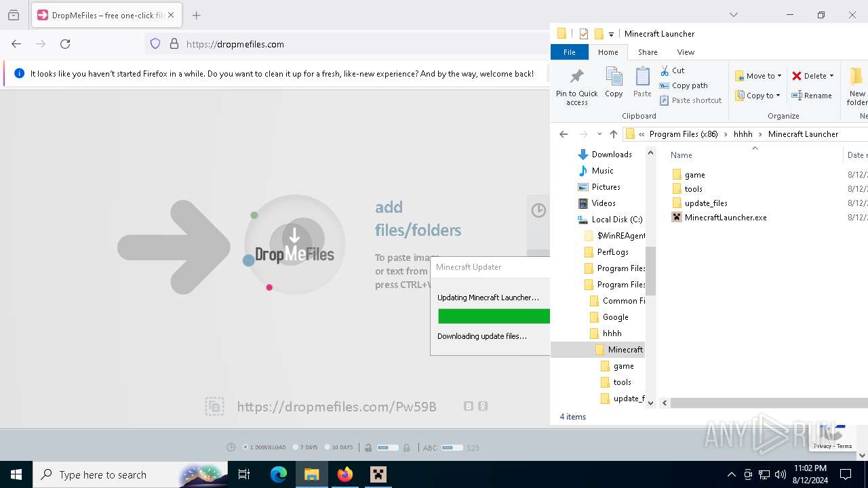Screen dimensions: 868x488
Task: Go back in the Firefox browser
Action: click(x=16, y=44)
